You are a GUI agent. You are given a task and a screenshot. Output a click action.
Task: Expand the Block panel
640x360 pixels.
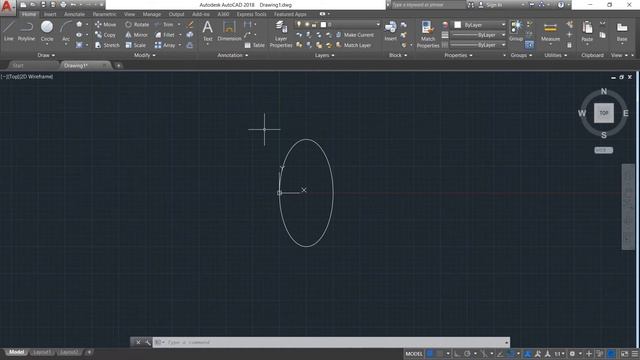click(398, 55)
